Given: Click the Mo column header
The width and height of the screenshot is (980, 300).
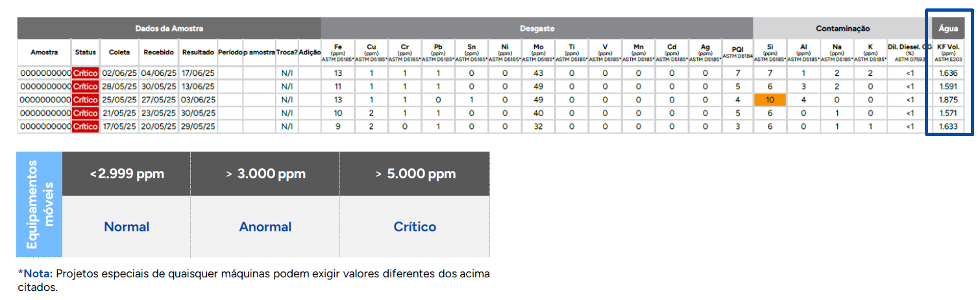Looking at the screenshot, I should [538, 52].
